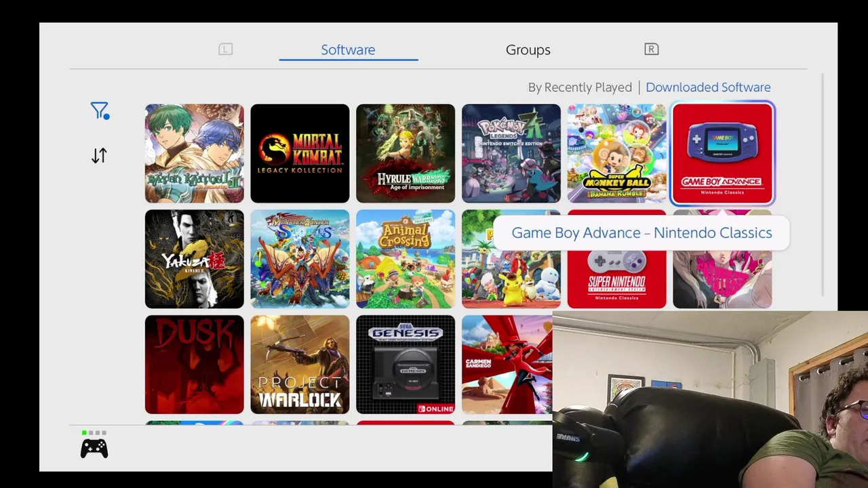Launch SEGA Genesis Online tile
The width and height of the screenshot is (868, 488).
point(406,365)
